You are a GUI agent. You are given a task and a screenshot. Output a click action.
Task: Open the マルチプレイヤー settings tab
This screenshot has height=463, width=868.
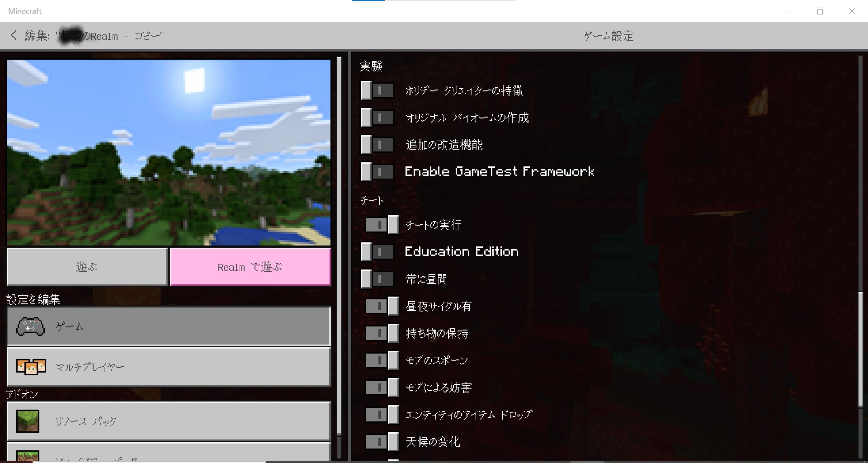pos(169,367)
